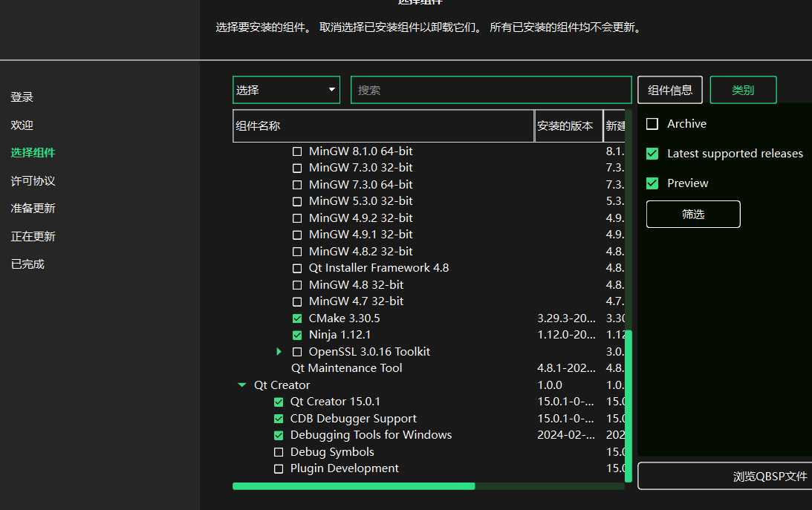
Task: Check MinGW 7.3.0 32-bit
Action: (297, 168)
